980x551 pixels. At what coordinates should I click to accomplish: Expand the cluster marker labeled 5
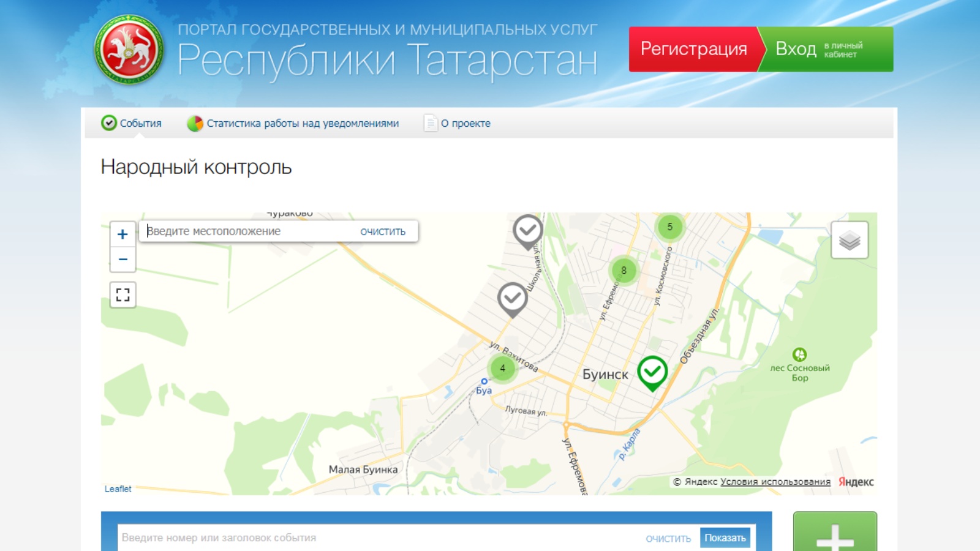pyautogui.click(x=669, y=227)
